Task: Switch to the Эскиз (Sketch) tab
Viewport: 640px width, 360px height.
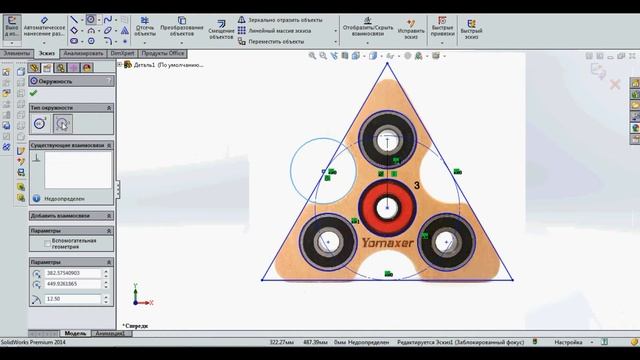Action: click(47, 53)
